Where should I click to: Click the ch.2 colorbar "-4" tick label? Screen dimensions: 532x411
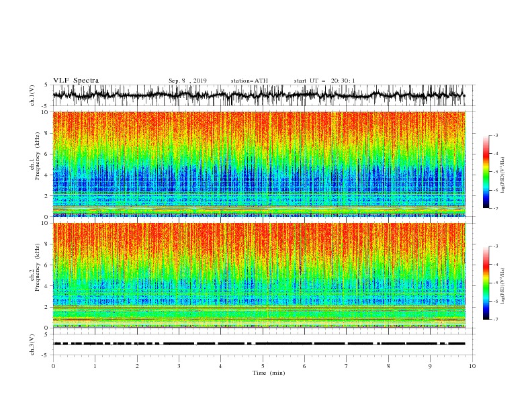coord(496,265)
